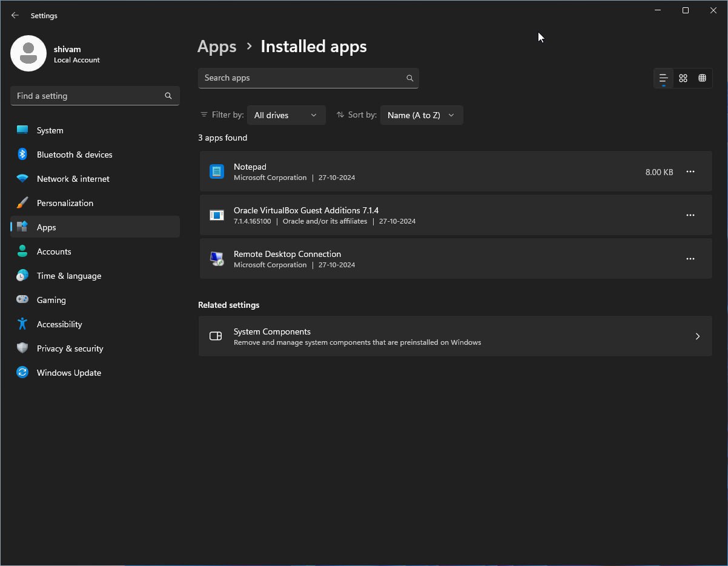This screenshot has height=566, width=728.
Task: Click the Notepad app name
Action: coord(250,167)
